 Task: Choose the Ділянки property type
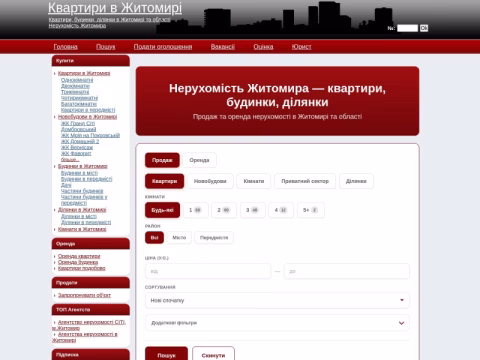coord(356,181)
